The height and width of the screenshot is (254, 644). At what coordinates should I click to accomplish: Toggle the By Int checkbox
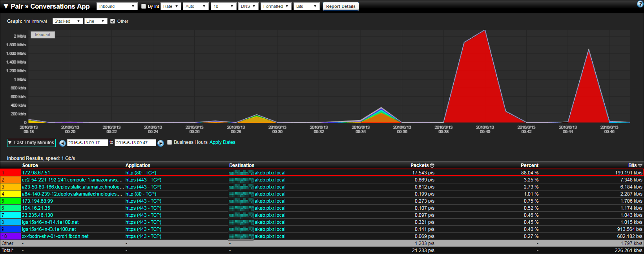pos(144,6)
